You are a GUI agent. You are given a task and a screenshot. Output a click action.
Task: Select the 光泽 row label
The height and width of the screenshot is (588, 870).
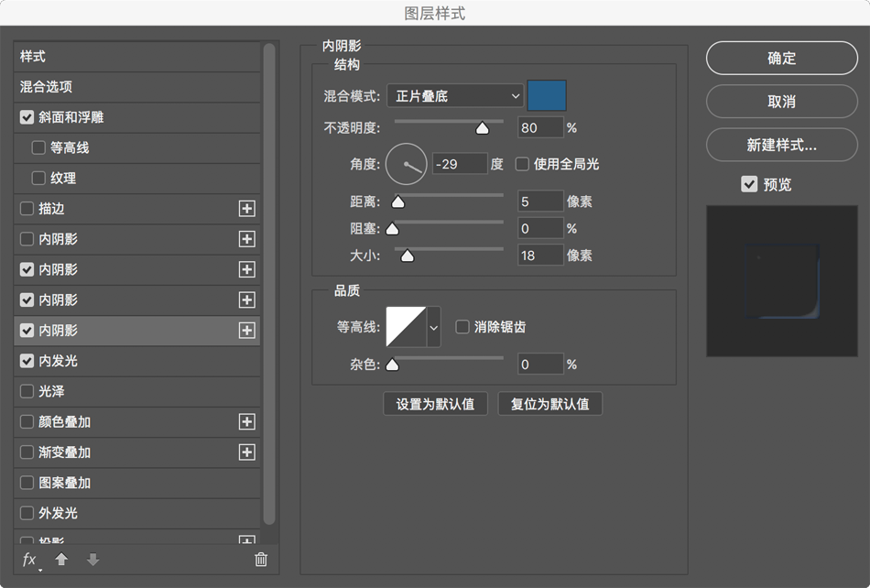[x=51, y=391]
